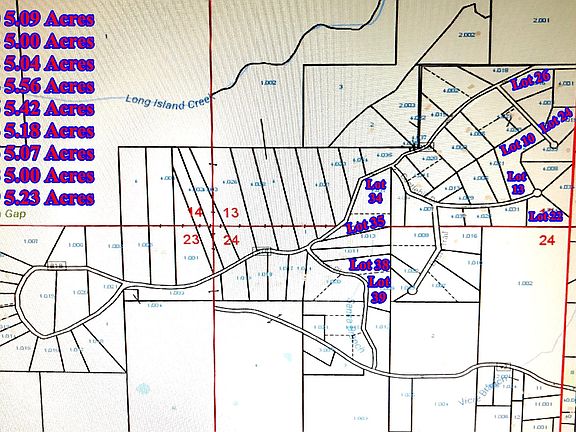Click the red section number 23
The width and height of the screenshot is (576, 432).
[x=191, y=240]
